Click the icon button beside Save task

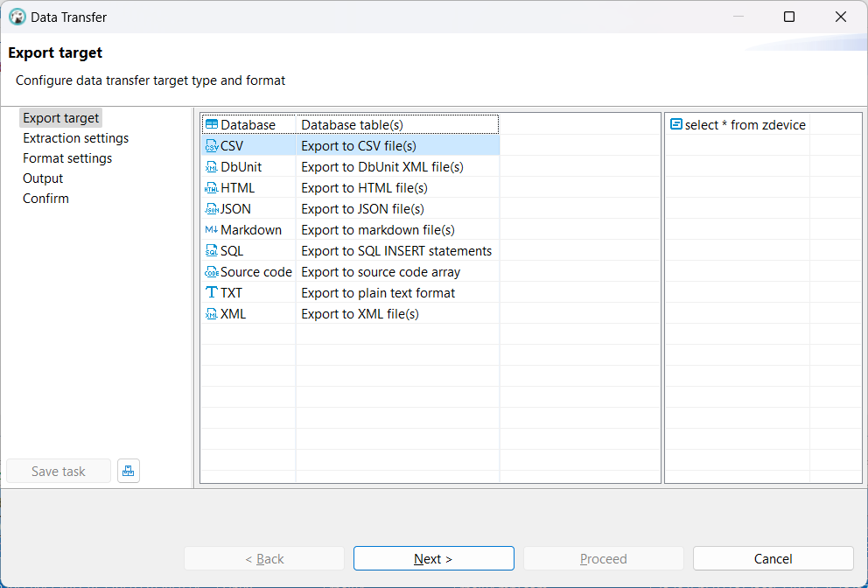click(x=128, y=472)
